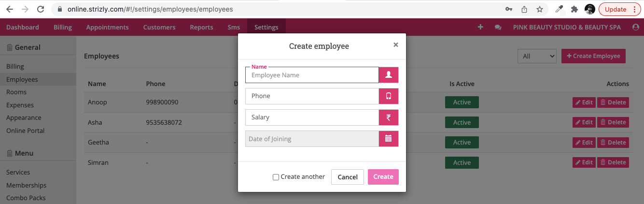Open Memberships in the Menu sidebar
This screenshot has height=204, width=644.
(x=26, y=185)
